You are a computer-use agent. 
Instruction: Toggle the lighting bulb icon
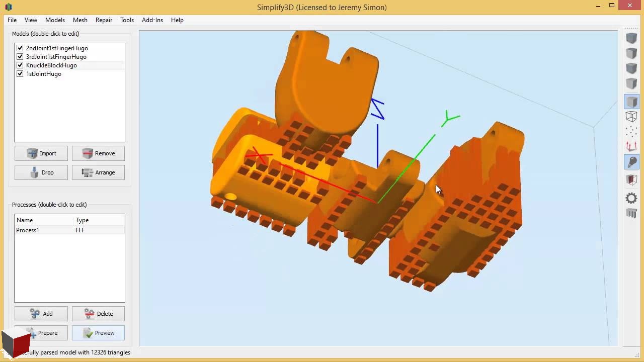(x=631, y=162)
